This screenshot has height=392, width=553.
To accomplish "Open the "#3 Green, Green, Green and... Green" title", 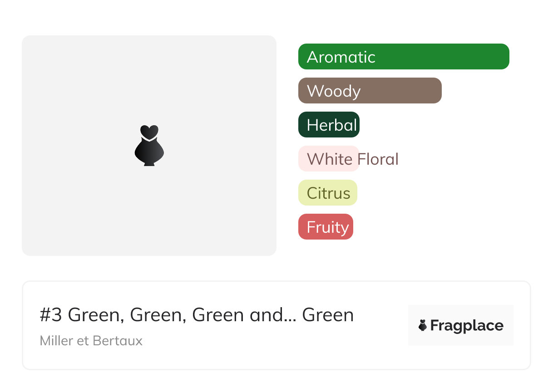I will coord(197,315).
